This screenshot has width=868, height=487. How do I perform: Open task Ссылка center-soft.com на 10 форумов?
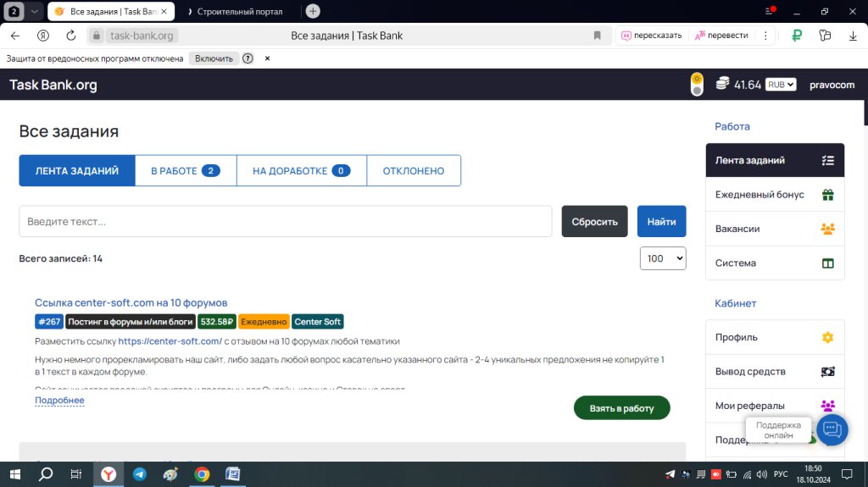(x=131, y=302)
